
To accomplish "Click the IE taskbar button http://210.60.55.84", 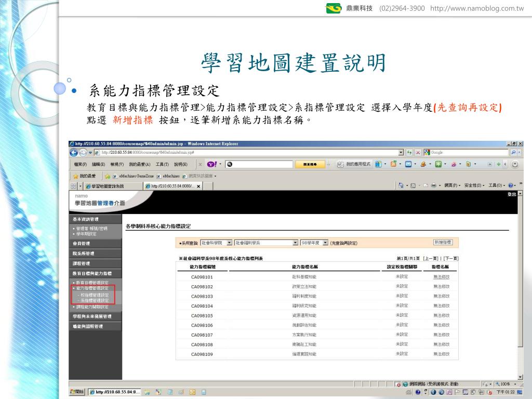I will point(115,392).
